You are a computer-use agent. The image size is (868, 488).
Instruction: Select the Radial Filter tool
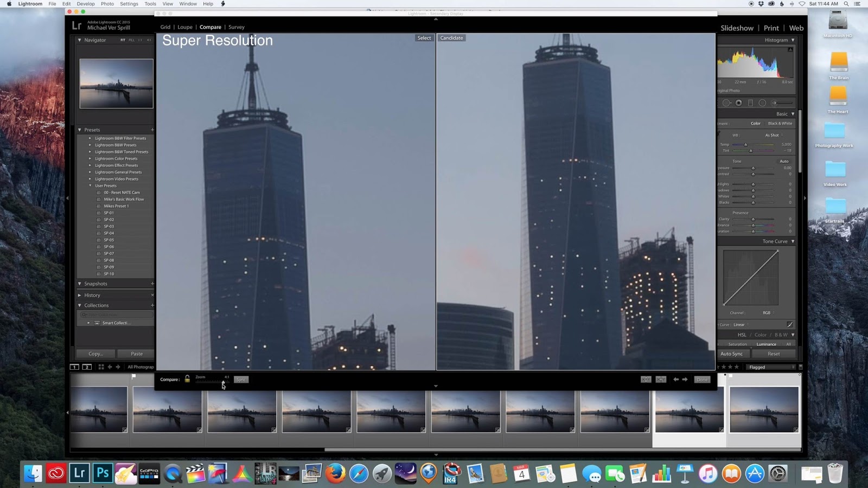762,102
